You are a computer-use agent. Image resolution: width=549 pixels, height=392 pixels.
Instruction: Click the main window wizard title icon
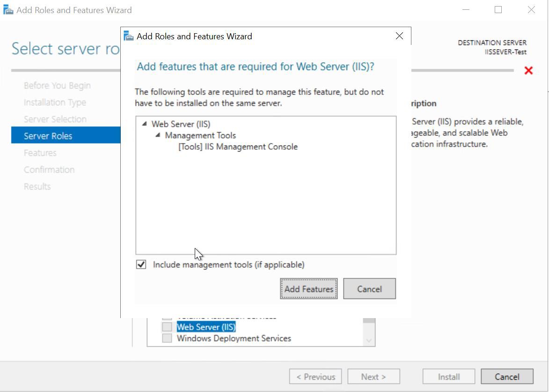8,10
